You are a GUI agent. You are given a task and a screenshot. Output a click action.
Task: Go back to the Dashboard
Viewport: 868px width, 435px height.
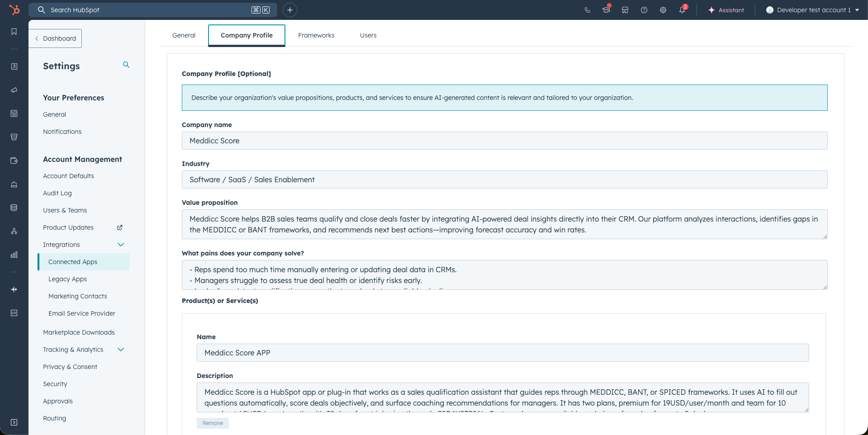pyautogui.click(x=55, y=38)
